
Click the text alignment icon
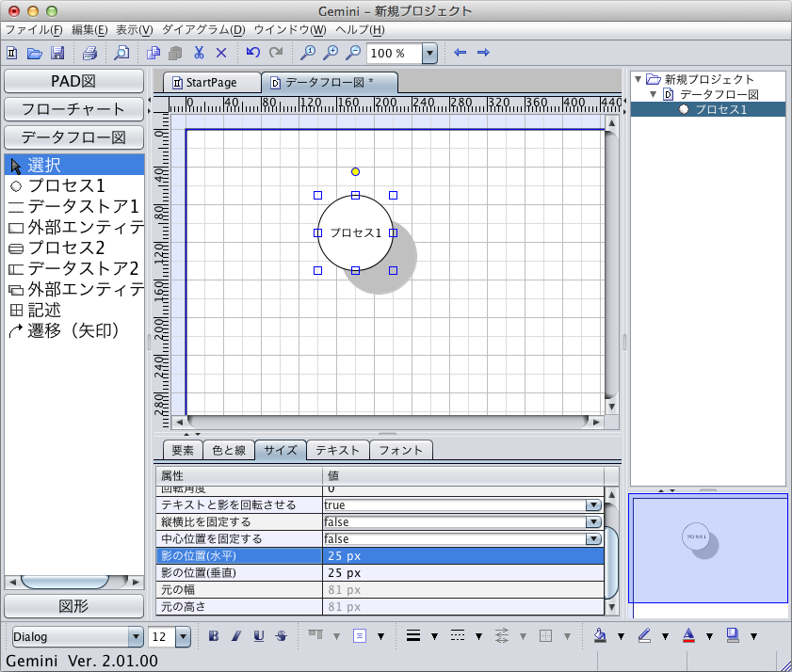(x=360, y=636)
